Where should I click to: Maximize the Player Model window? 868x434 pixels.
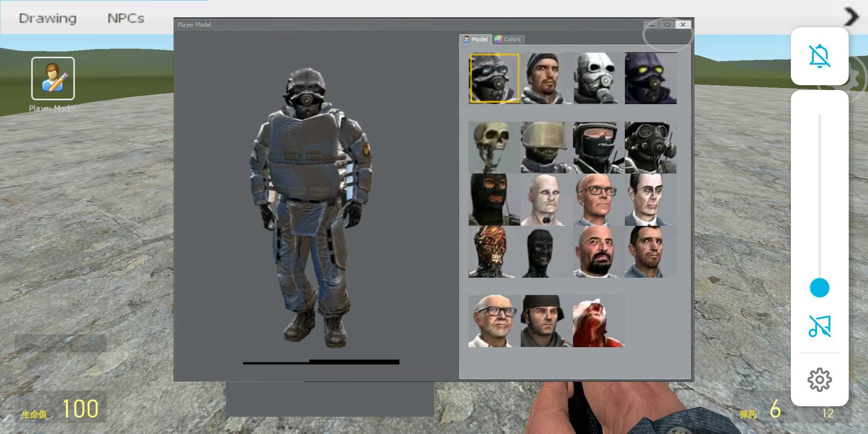pyautogui.click(x=667, y=25)
